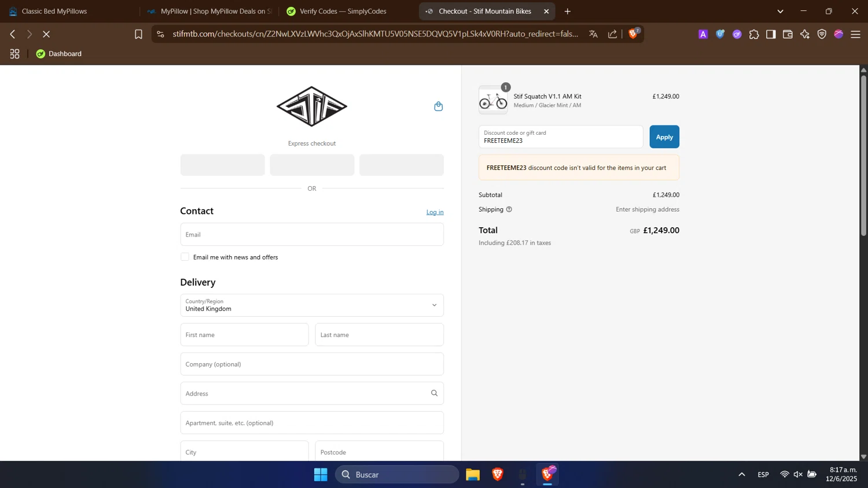The image size is (868, 488).
Task: Stop loading the checkout page
Action: click(46, 34)
